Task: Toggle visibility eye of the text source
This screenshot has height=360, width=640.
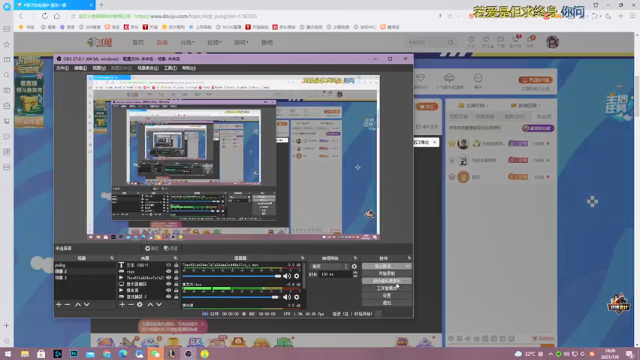Action: pyautogui.click(x=168, y=265)
